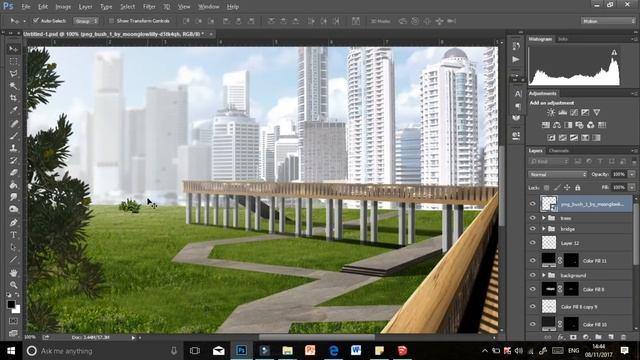Open layer style fx menu
Viewport: 640px width, 360px height.
(x=561, y=337)
